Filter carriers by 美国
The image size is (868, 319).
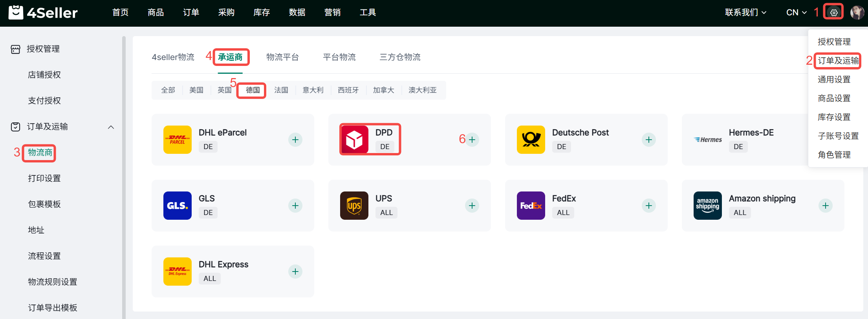tap(196, 90)
